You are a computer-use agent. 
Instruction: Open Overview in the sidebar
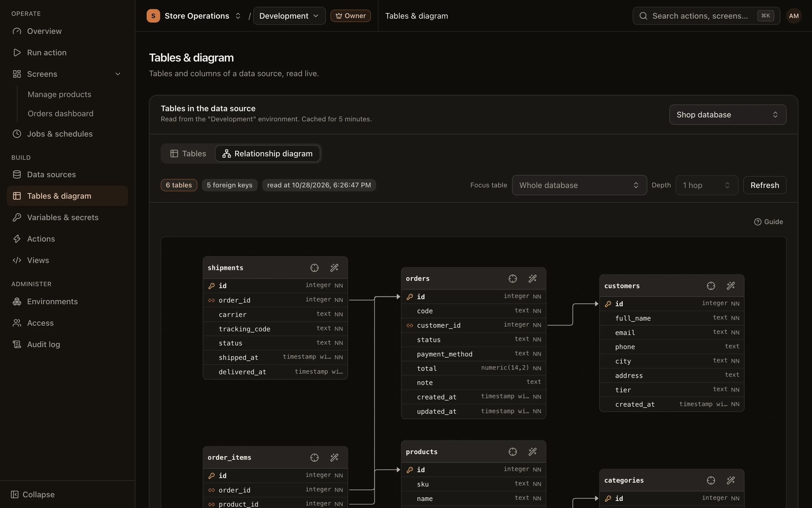point(67,31)
